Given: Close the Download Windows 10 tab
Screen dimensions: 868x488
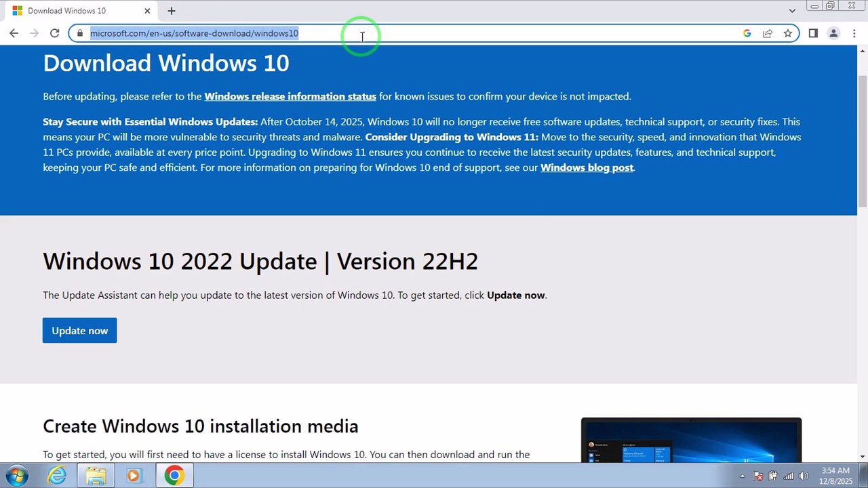Looking at the screenshot, I should (x=147, y=11).
